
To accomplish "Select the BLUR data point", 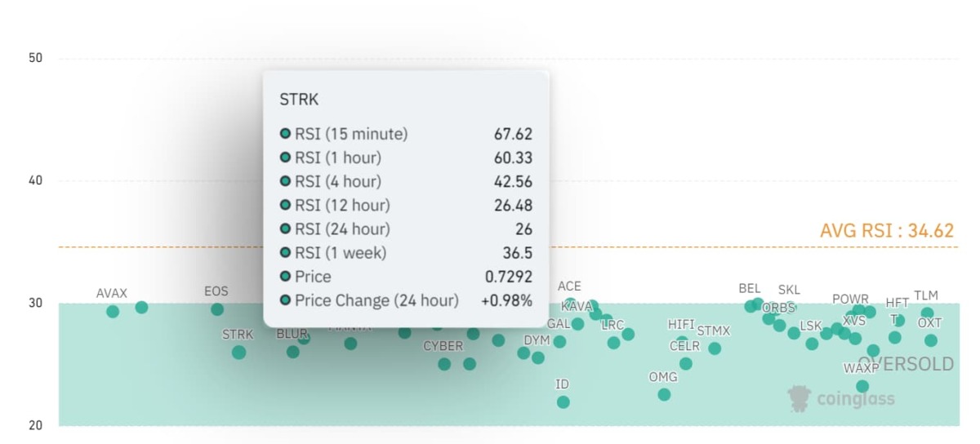I will point(292,352).
